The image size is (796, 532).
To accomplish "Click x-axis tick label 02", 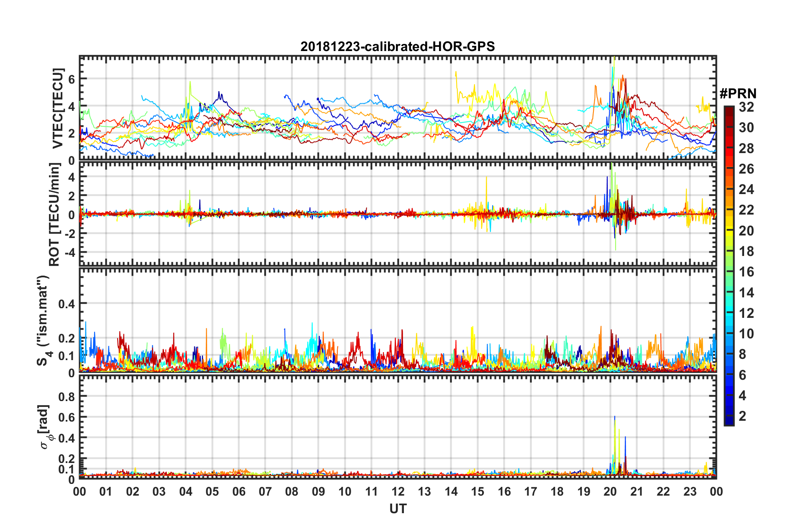I will click(133, 491).
